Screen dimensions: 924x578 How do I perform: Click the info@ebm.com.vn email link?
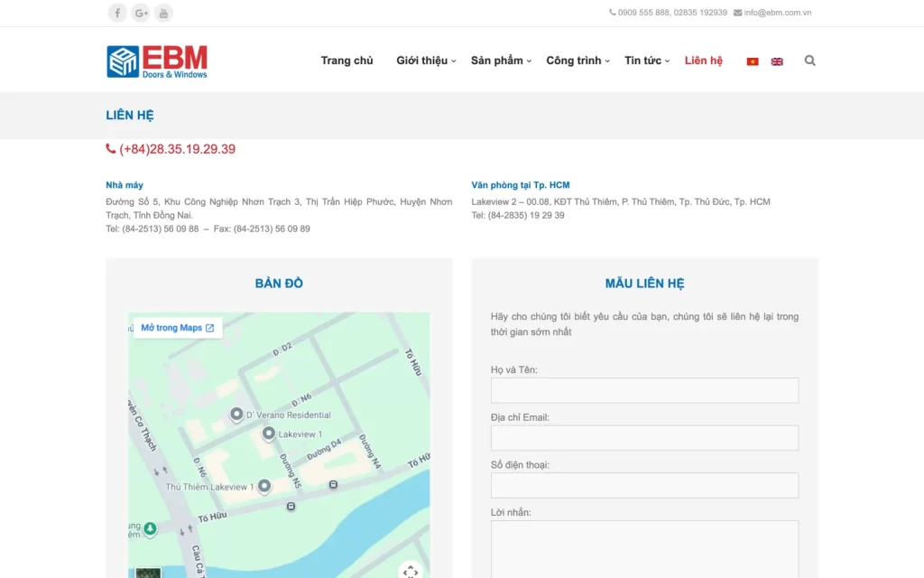pos(777,13)
